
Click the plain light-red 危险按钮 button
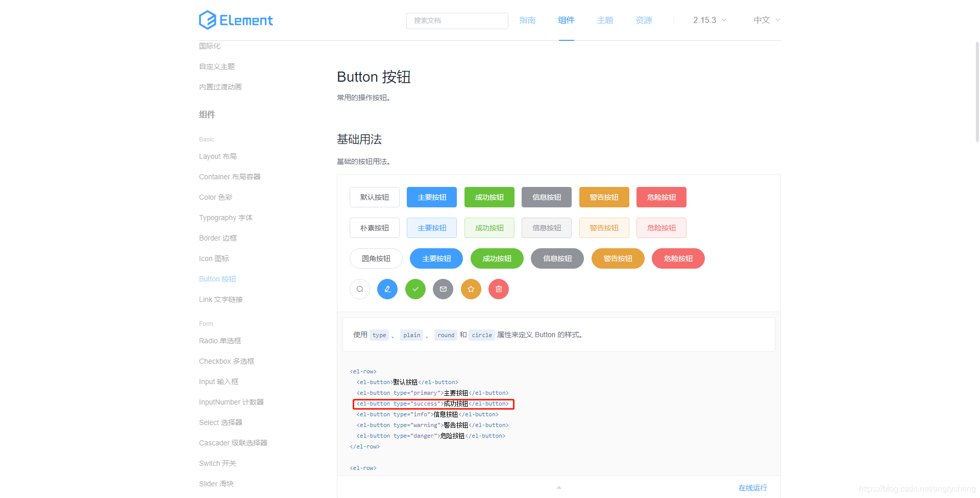[661, 228]
